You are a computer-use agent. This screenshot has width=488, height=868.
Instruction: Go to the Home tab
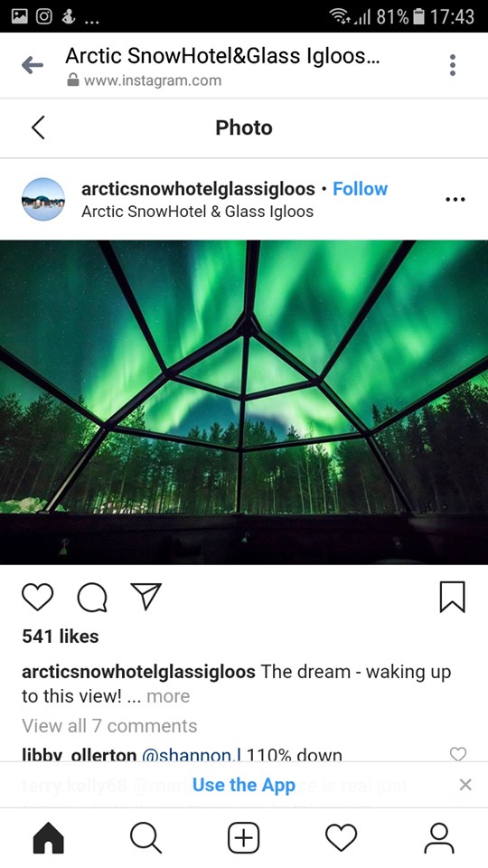pyautogui.click(x=49, y=837)
